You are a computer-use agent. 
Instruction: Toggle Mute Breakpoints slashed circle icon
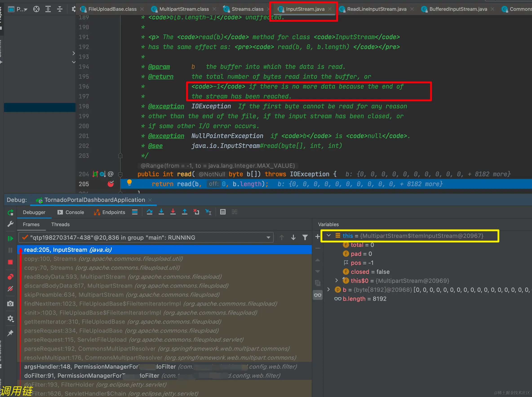coord(10,289)
